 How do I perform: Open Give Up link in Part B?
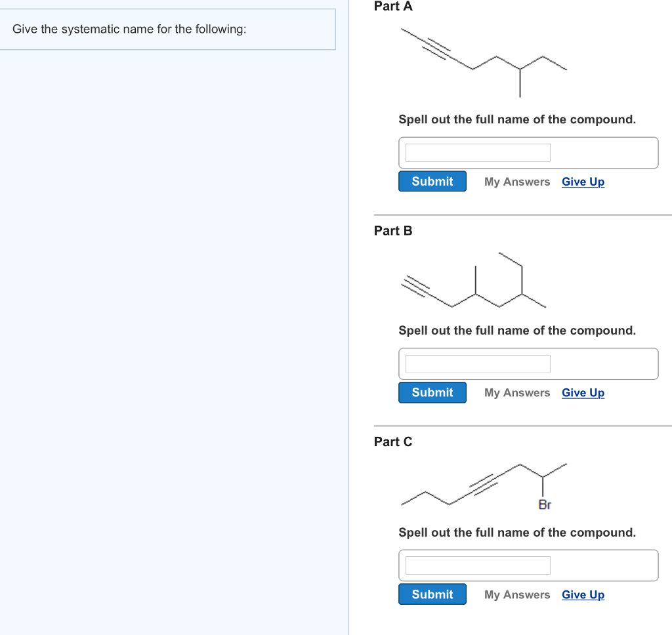tap(583, 392)
